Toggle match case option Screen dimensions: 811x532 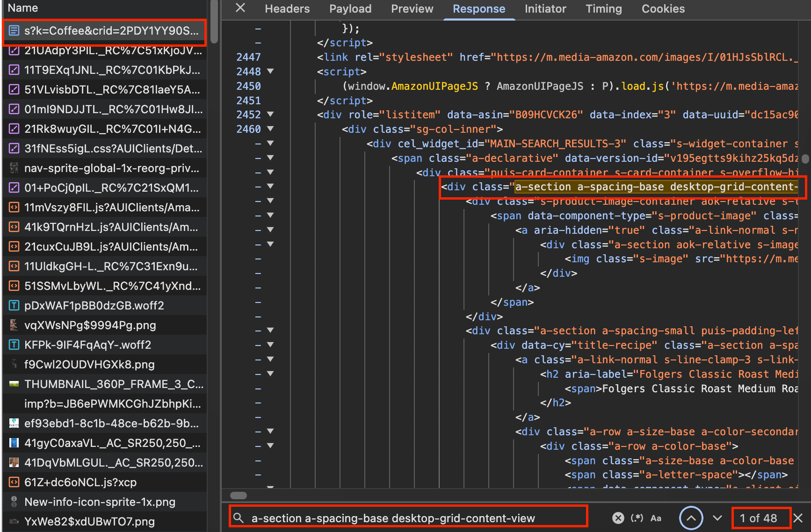click(x=656, y=518)
